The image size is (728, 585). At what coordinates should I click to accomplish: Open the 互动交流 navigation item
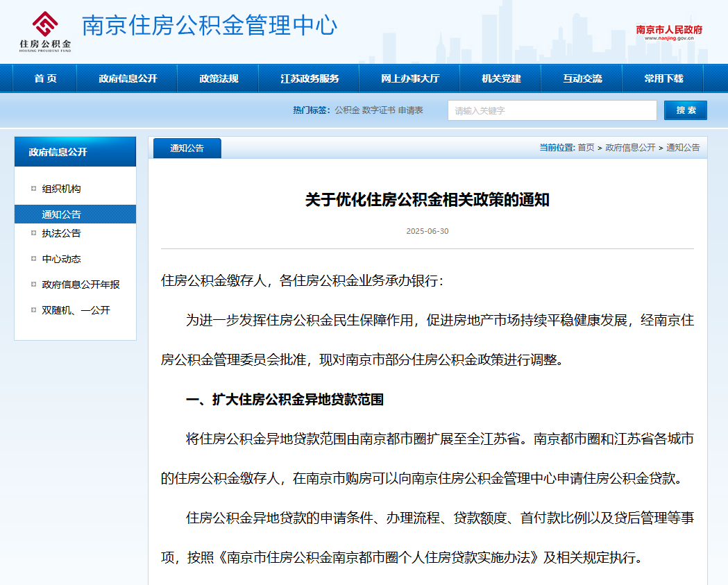pyautogui.click(x=582, y=78)
